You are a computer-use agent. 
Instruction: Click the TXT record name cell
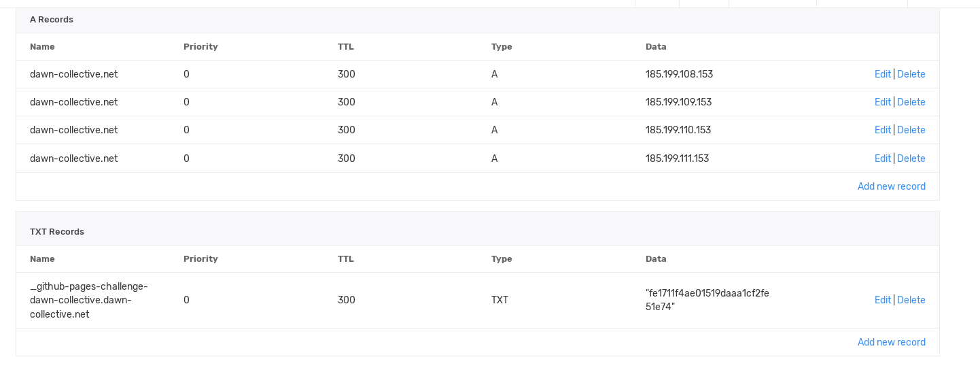click(x=89, y=300)
